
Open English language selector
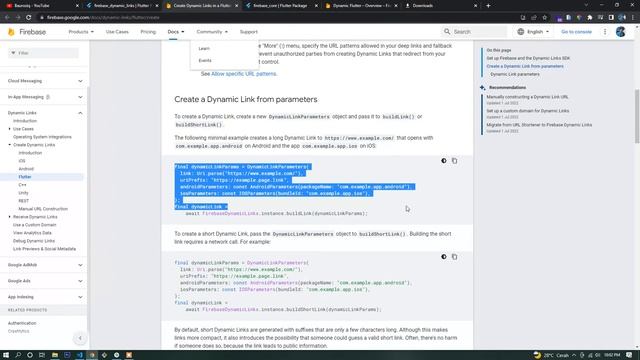[x=533, y=31]
